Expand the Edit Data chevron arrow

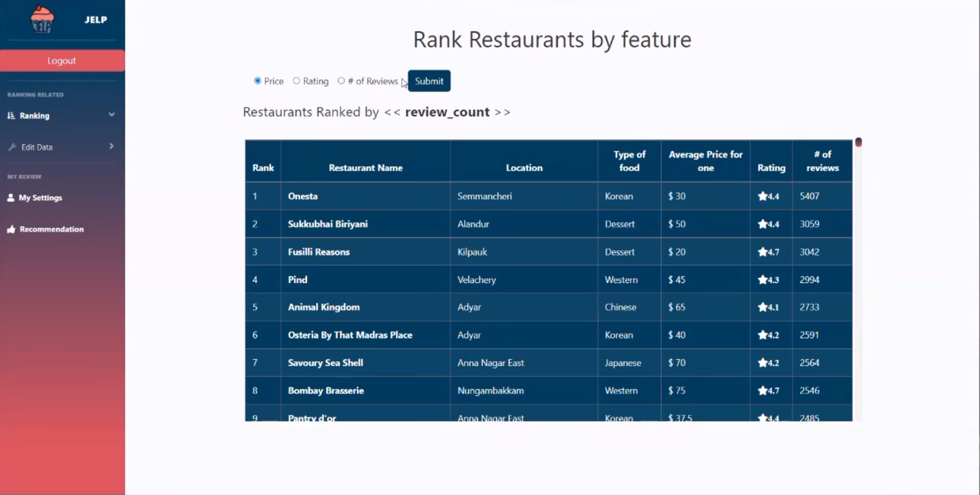click(112, 146)
